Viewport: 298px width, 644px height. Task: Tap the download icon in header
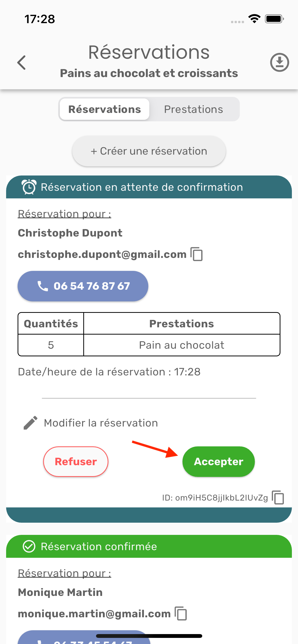click(279, 62)
